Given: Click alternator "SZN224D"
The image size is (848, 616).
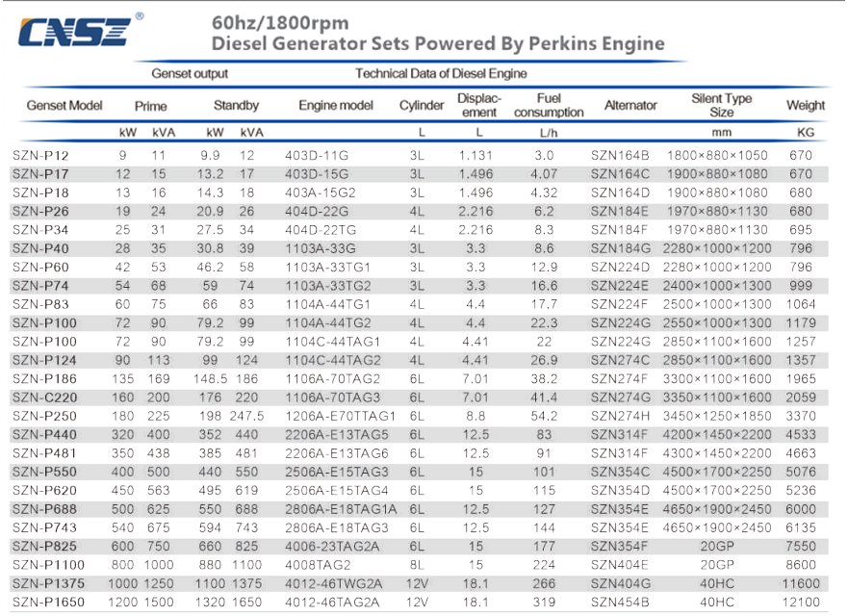Looking at the screenshot, I should click(620, 268).
